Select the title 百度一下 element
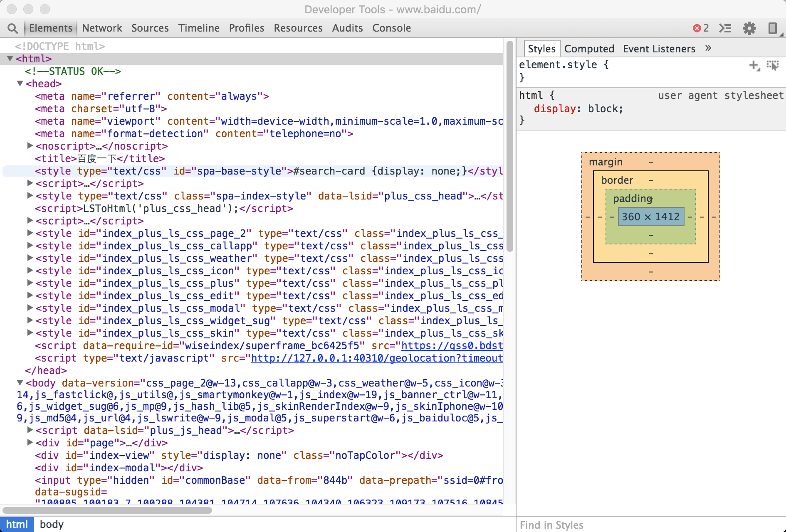The image size is (786, 532). [x=100, y=158]
